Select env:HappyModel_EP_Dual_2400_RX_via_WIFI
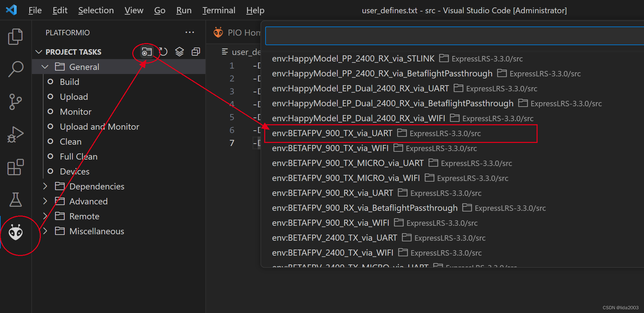The width and height of the screenshot is (644, 313). pos(453,118)
